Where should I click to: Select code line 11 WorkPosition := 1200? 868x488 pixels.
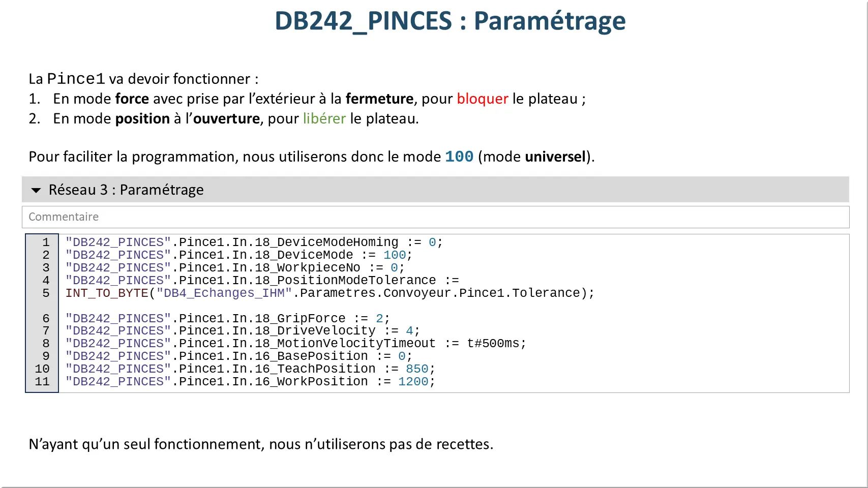[250, 382]
